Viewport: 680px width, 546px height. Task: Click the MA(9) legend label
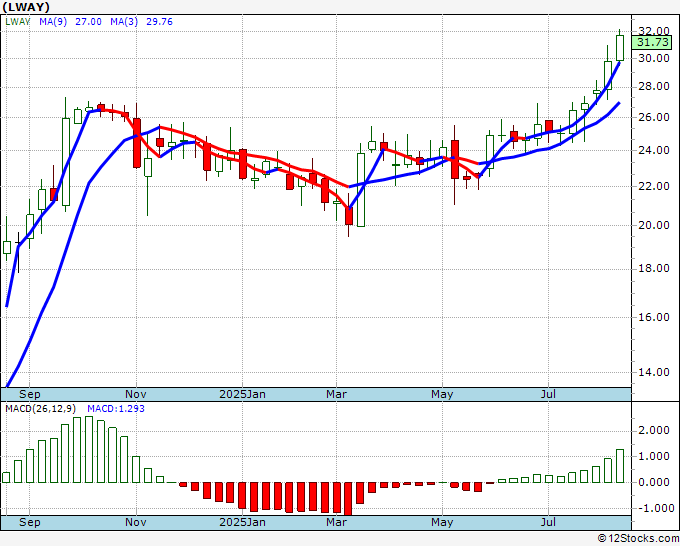(53, 22)
